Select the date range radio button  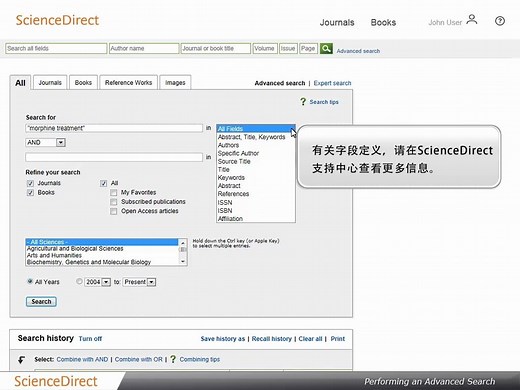(79, 281)
